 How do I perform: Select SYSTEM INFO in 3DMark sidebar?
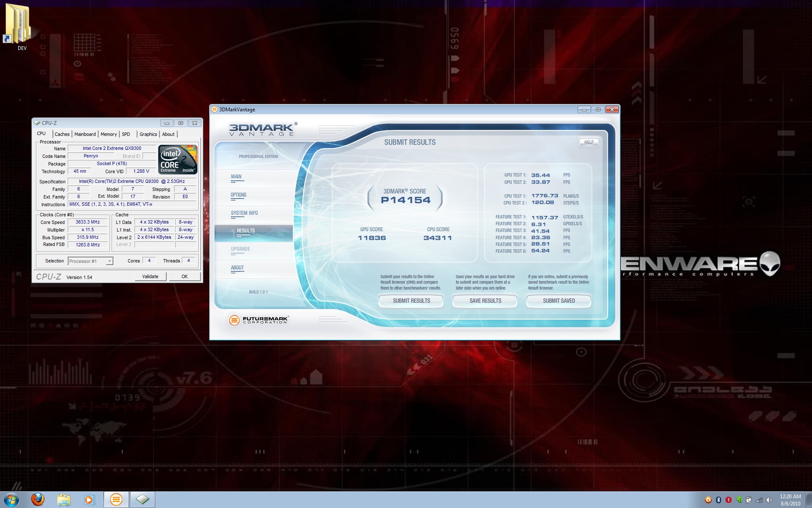(244, 213)
